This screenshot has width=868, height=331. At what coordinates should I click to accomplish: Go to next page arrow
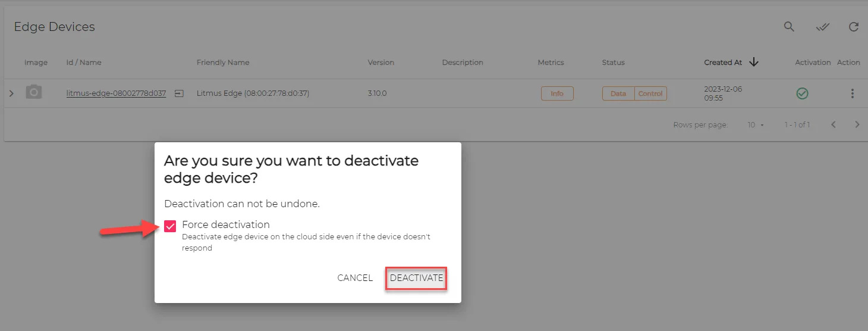click(857, 124)
